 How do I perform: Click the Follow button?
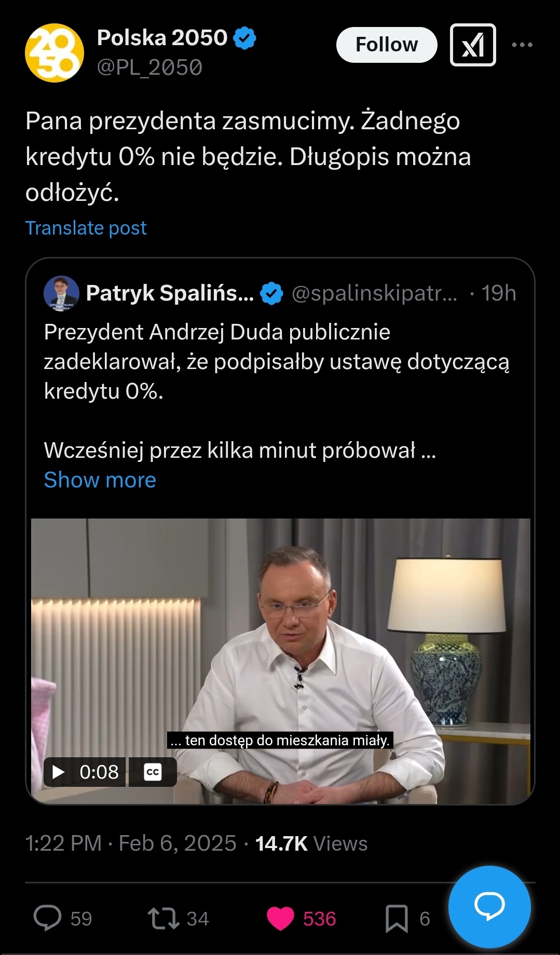386,45
